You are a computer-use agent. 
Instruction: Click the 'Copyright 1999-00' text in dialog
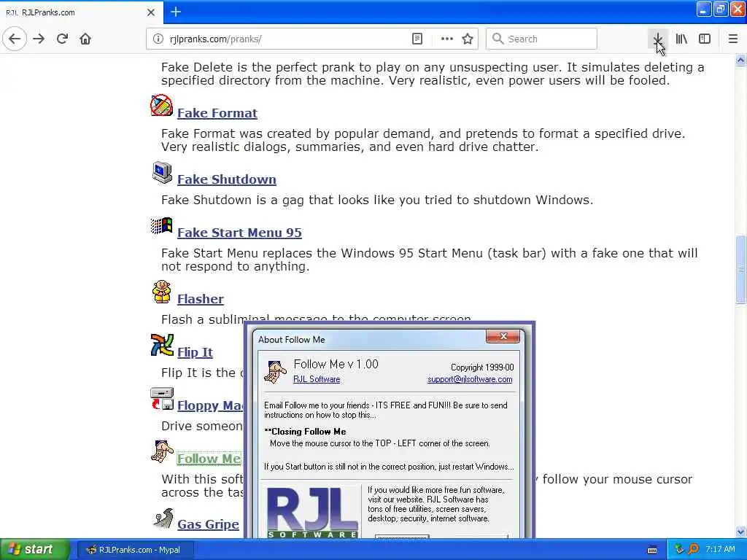482,367
